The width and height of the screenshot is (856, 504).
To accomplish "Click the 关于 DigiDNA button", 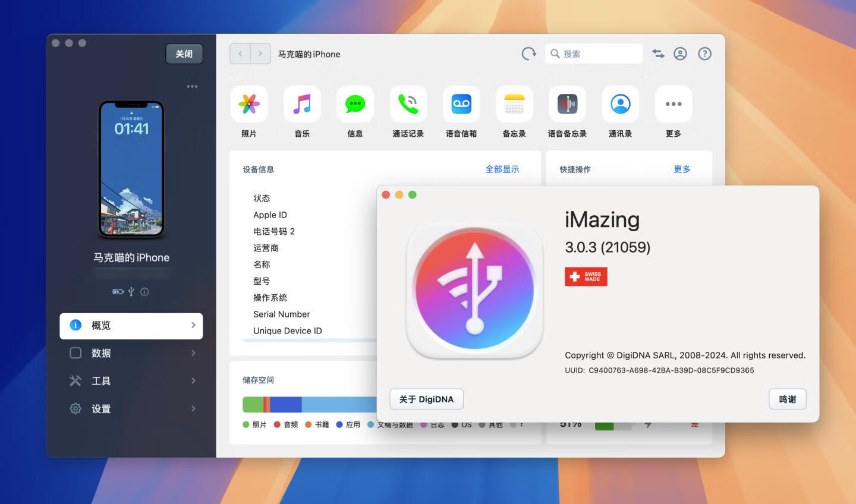I will (x=426, y=399).
